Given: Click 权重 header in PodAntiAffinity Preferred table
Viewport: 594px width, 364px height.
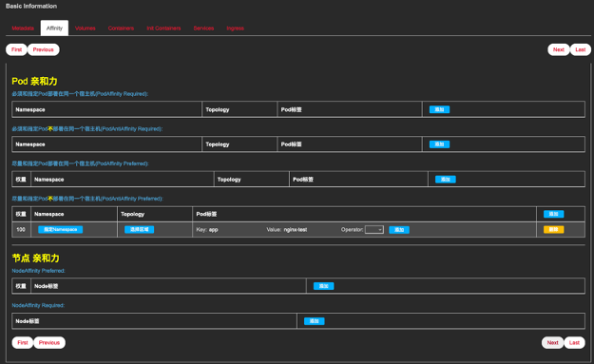Looking at the screenshot, I should pyautogui.click(x=21, y=214).
